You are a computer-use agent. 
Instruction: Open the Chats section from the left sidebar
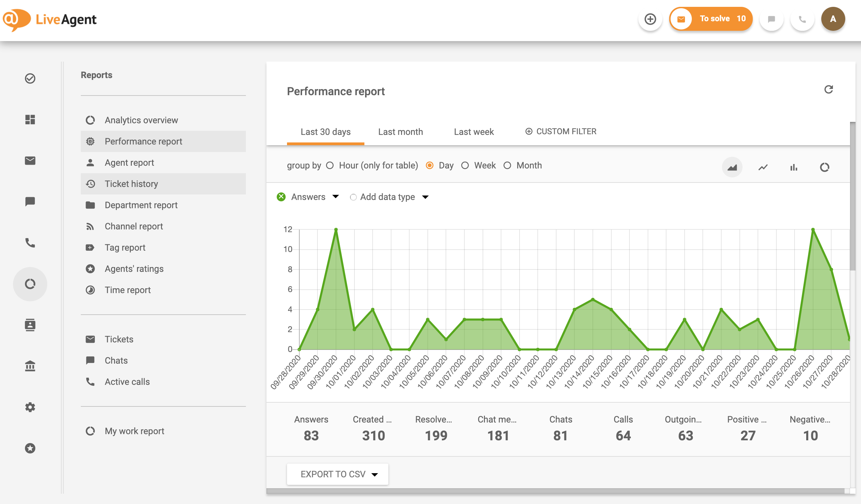(30, 201)
